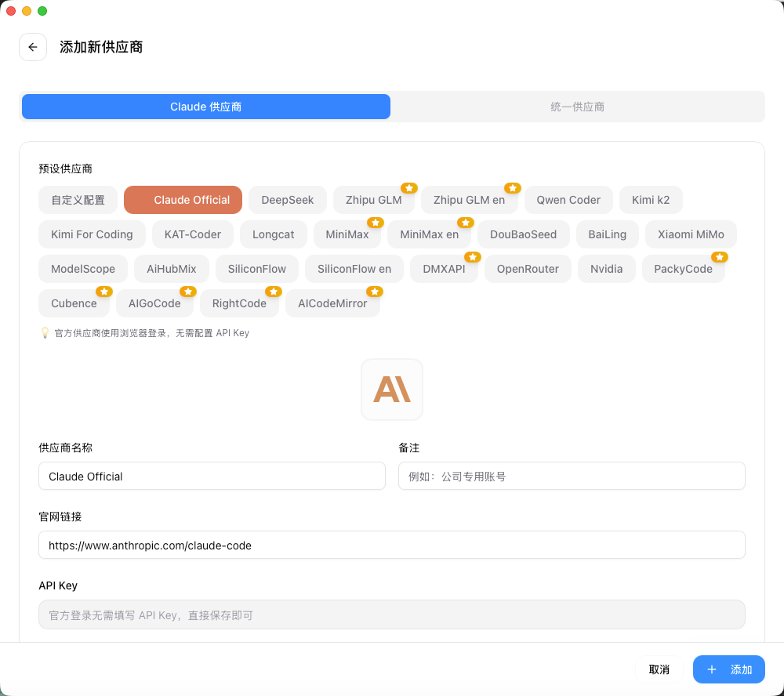Click the star badge on DMXAPI

473,257
